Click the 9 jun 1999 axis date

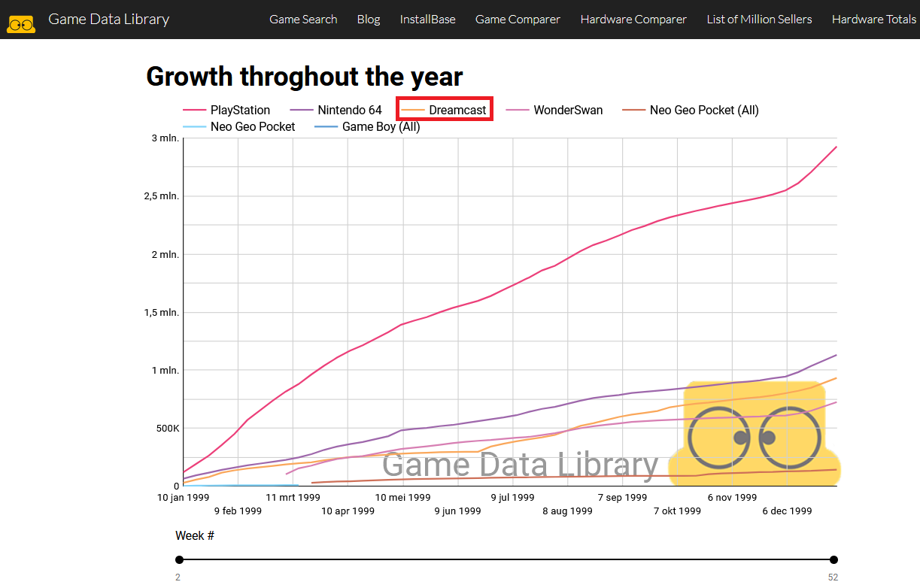tap(457, 511)
